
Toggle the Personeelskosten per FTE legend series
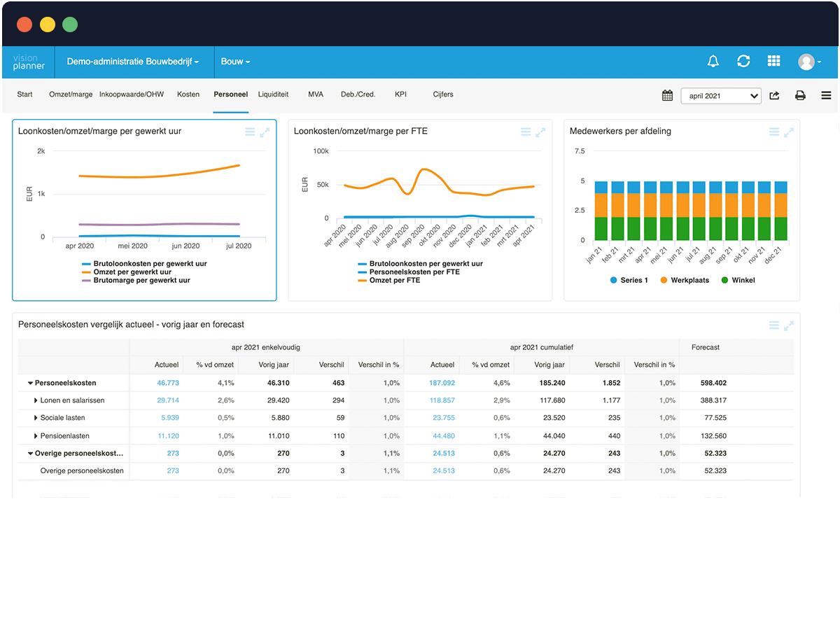409,272
